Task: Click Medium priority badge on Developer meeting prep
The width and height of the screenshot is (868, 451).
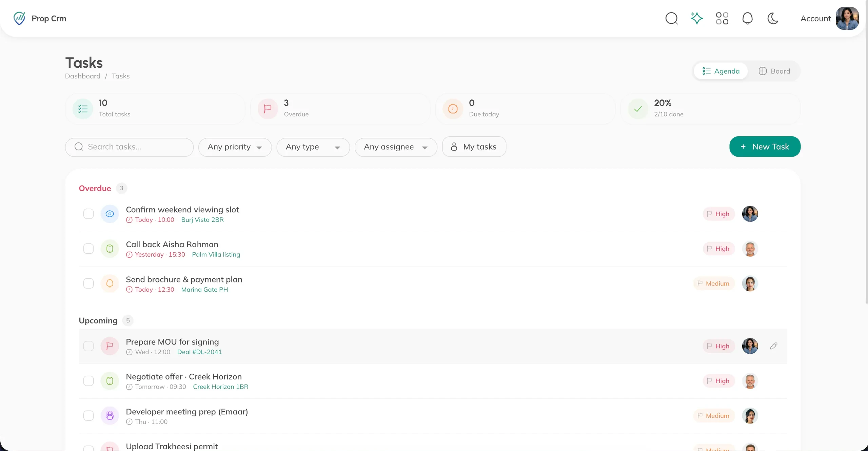Action: [x=714, y=416]
